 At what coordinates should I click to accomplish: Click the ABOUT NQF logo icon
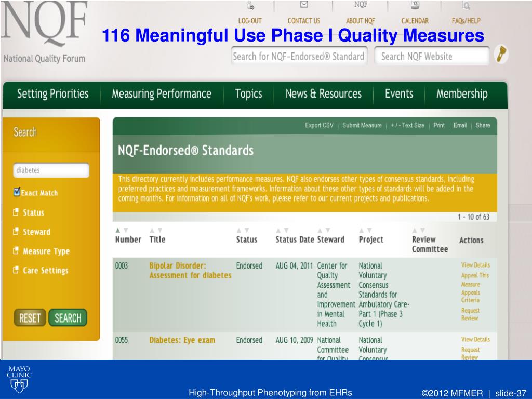click(x=361, y=4)
